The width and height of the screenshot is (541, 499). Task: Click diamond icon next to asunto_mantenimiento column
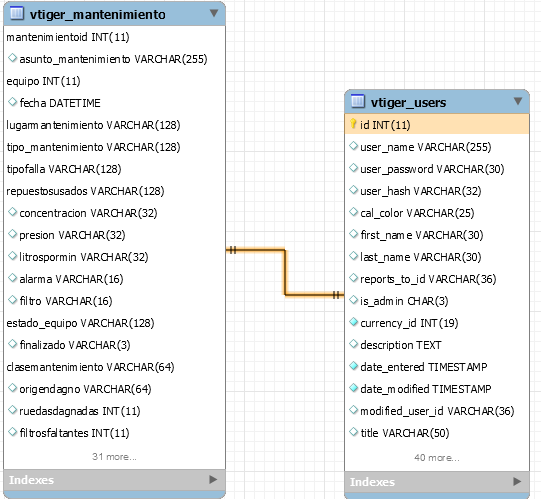point(12,58)
